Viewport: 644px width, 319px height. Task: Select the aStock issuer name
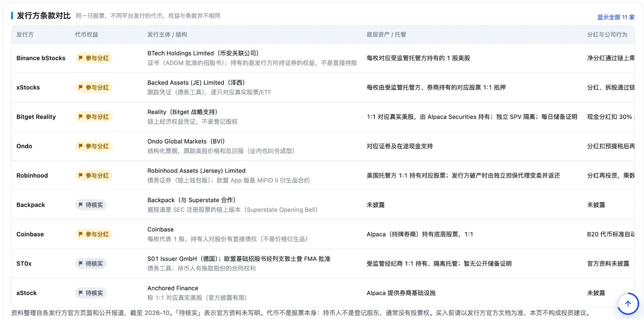(26, 293)
